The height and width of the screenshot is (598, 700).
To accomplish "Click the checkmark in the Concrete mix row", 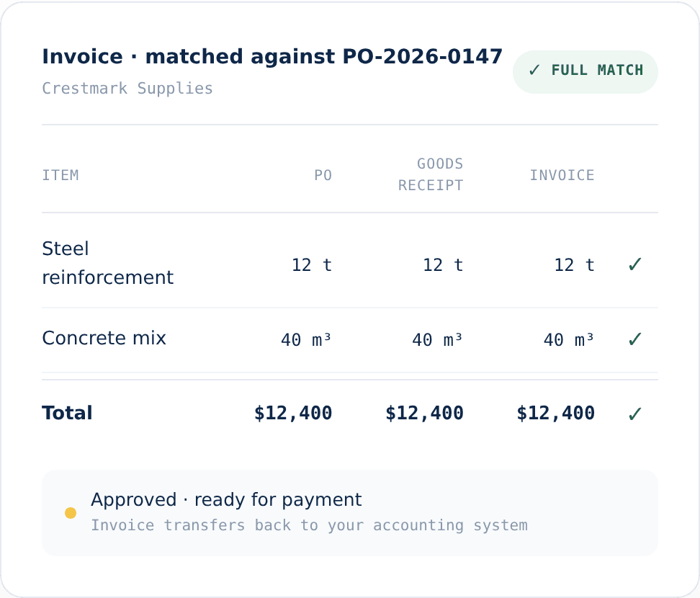I will (x=634, y=339).
